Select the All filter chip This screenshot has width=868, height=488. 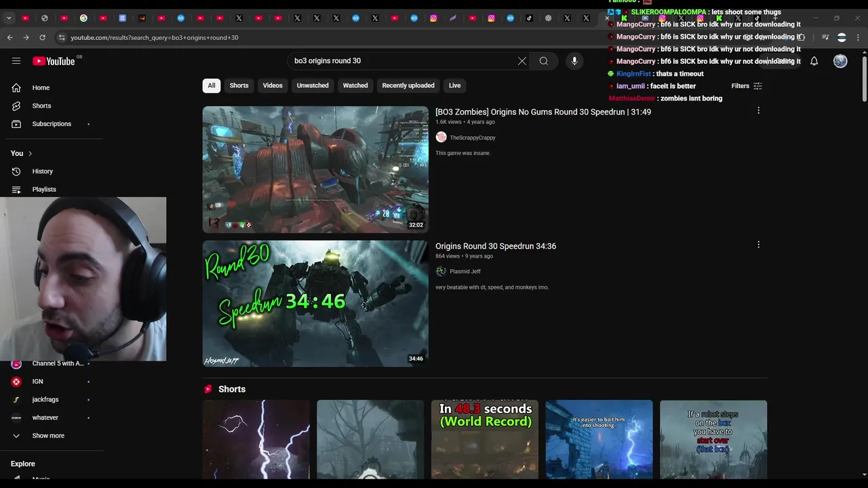pyautogui.click(x=212, y=85)
